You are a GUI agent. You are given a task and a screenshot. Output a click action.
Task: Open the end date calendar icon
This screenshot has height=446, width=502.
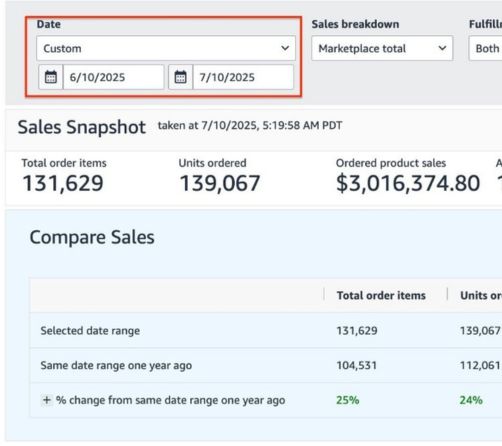click(180, 77)
